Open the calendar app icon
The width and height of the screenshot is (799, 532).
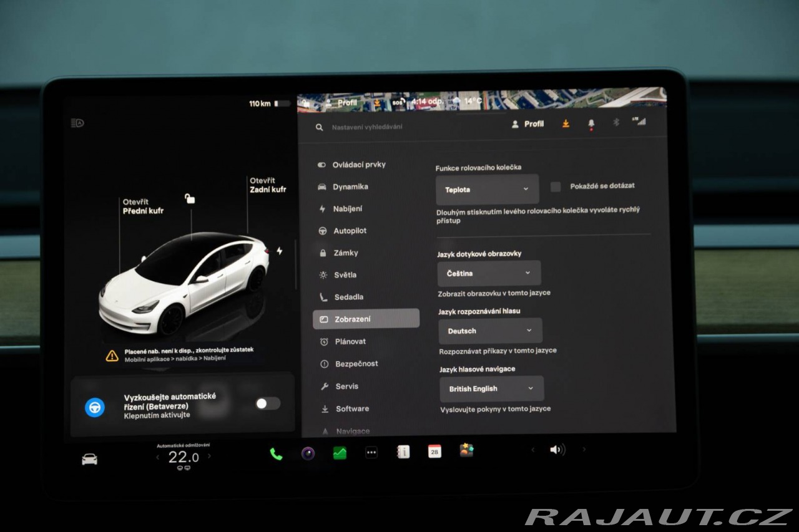pyautogui.click(x=434, y=452)
